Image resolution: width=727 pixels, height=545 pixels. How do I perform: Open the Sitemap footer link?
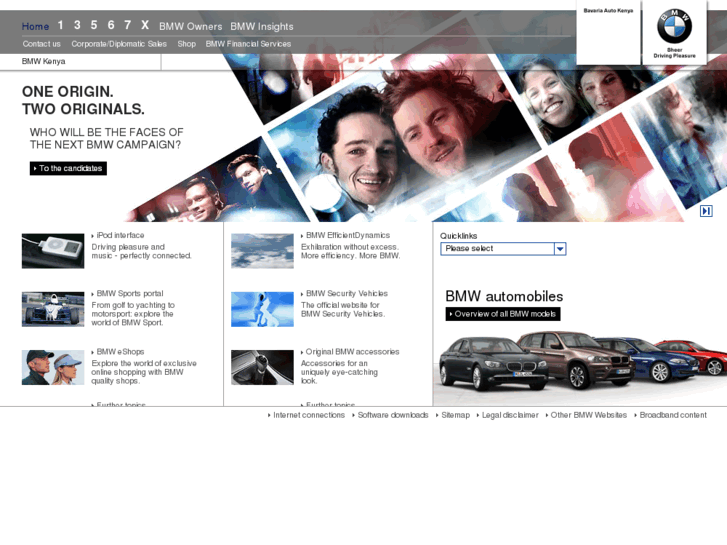click(455, 415)
